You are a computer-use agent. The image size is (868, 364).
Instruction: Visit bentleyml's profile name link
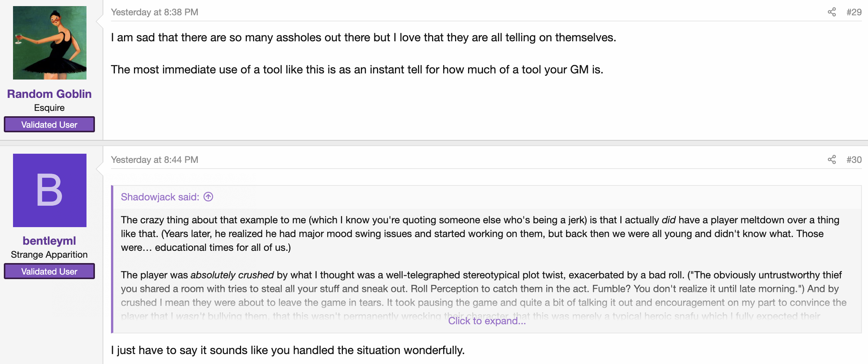tap(49, 240)
